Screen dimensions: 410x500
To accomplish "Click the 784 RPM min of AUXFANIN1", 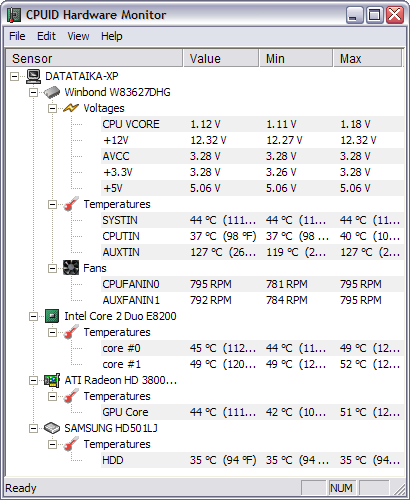I will point(286,300).
